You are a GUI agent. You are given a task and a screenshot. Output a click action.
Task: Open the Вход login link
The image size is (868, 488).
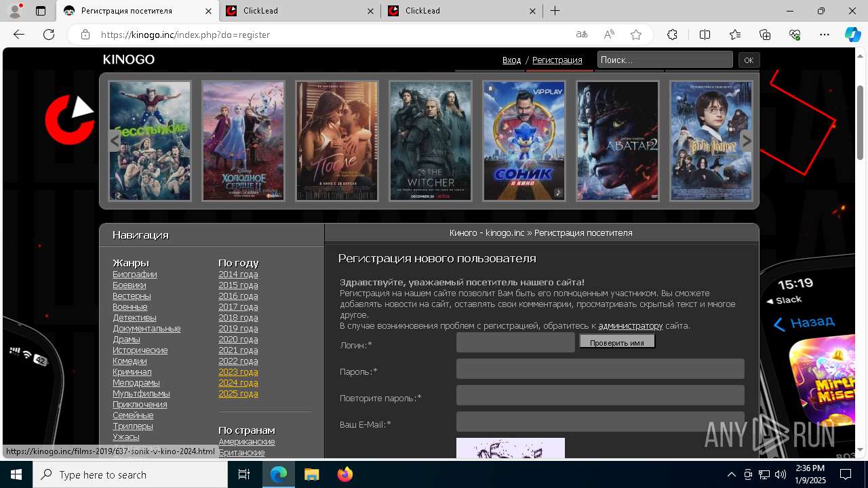tap(511, 60)
